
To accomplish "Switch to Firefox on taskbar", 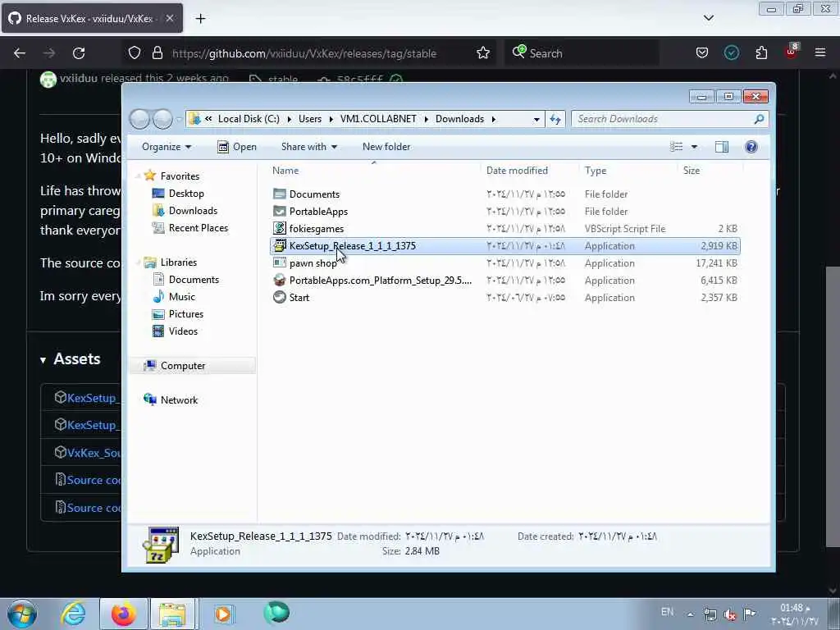I will point(124,614).
